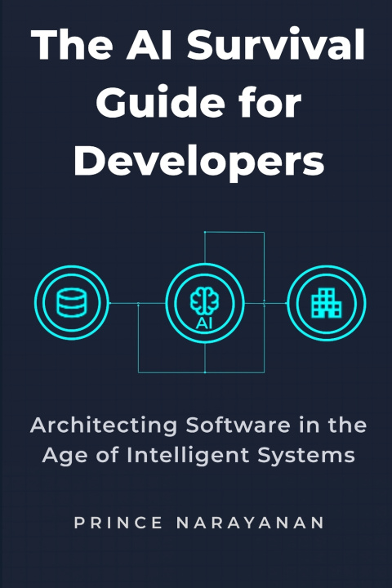Click the office building icon
This screenshot has width=392, height=588.
tap(327, 303)
